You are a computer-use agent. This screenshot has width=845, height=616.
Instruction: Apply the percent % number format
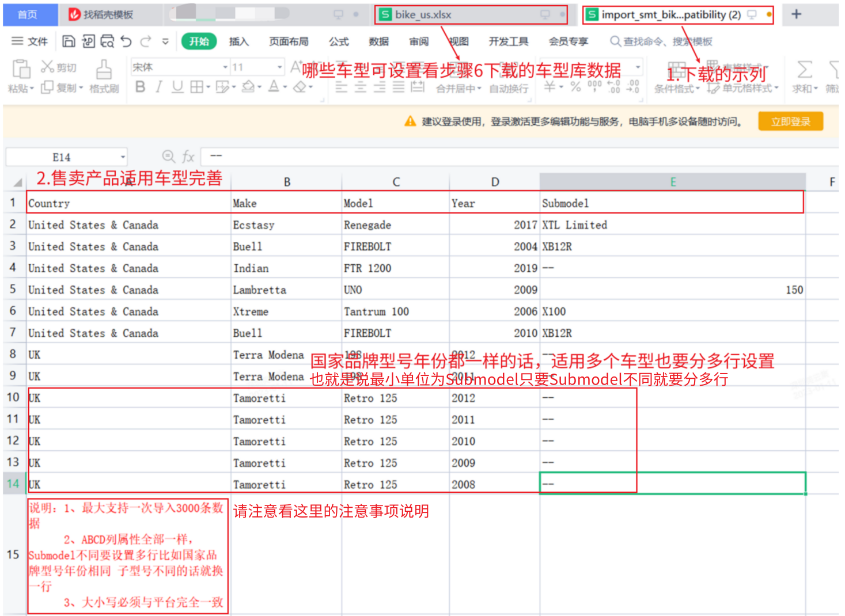pyautogui.click(x=575, y=86)
